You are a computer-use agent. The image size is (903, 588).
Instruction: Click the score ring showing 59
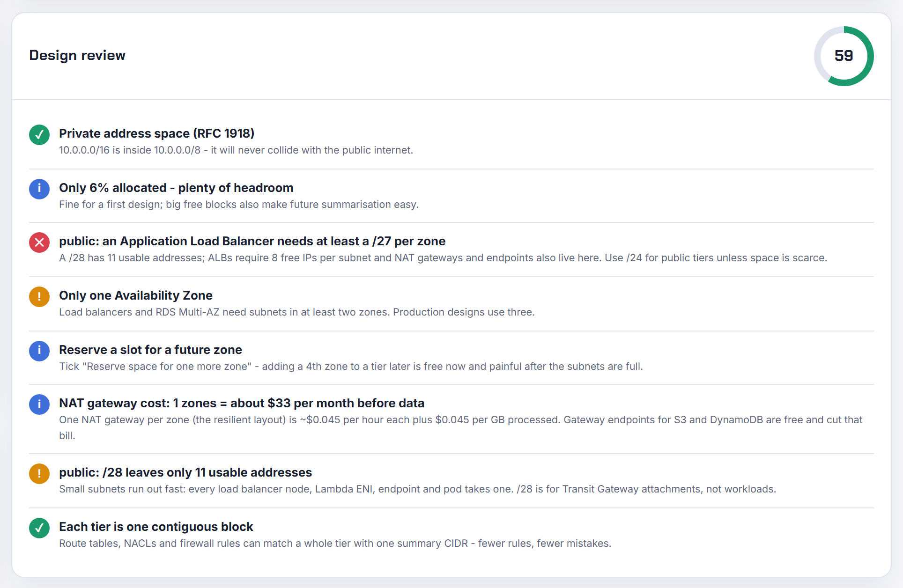tap(844, 56)
